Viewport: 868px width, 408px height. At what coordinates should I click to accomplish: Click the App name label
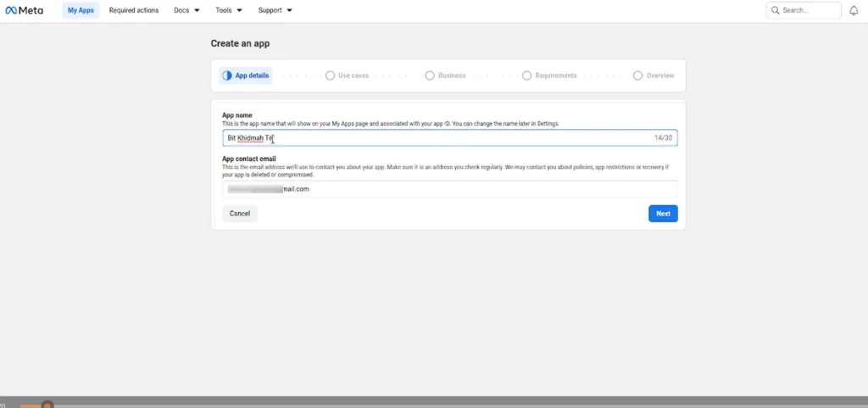pos(237,115)
